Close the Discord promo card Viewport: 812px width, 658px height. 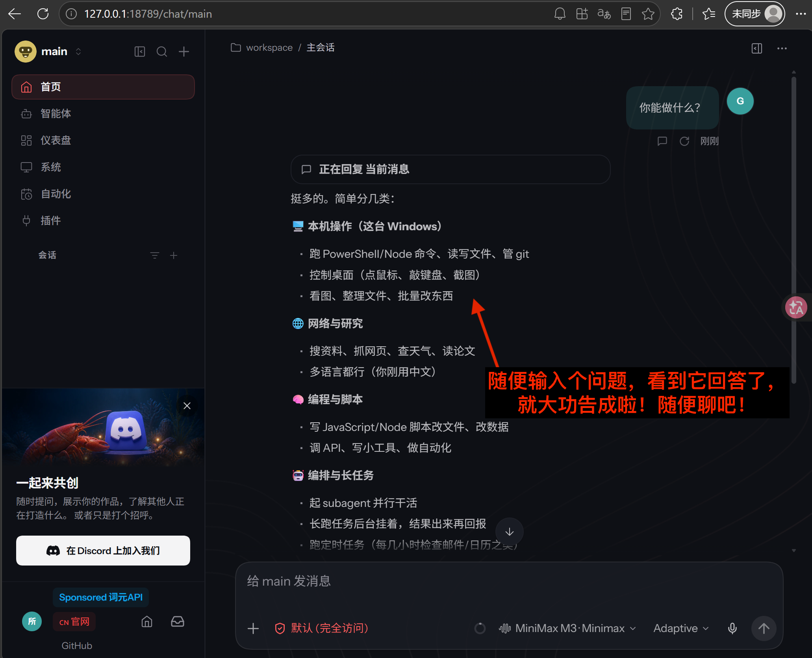click(x=187, y=406)
